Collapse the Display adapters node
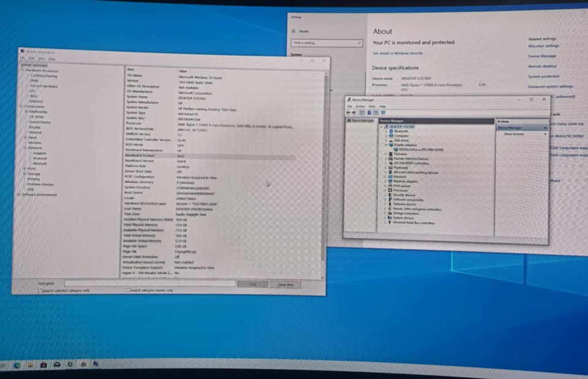 (x=386, y=145)
